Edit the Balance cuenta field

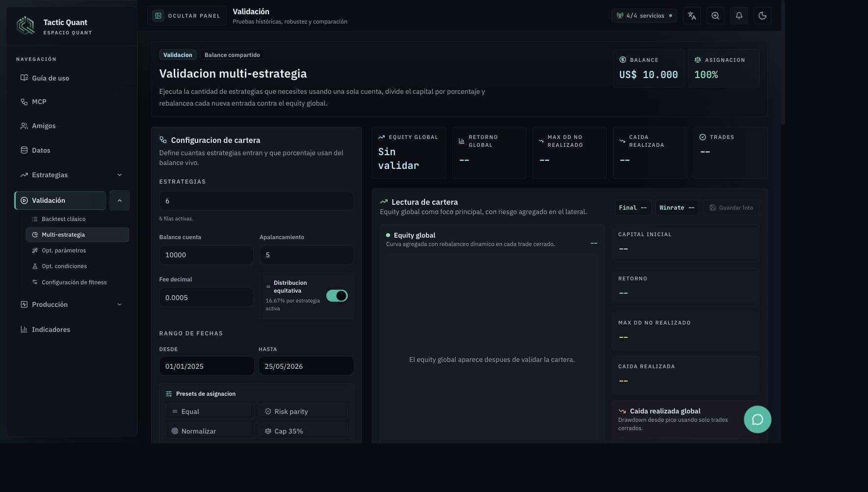206,255
